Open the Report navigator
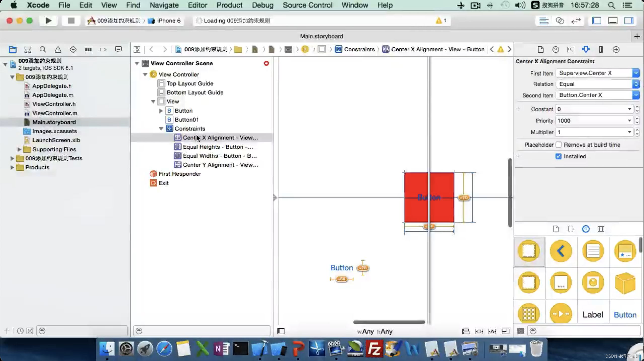This screenshot has height=361, width=644. pos(118,49)
